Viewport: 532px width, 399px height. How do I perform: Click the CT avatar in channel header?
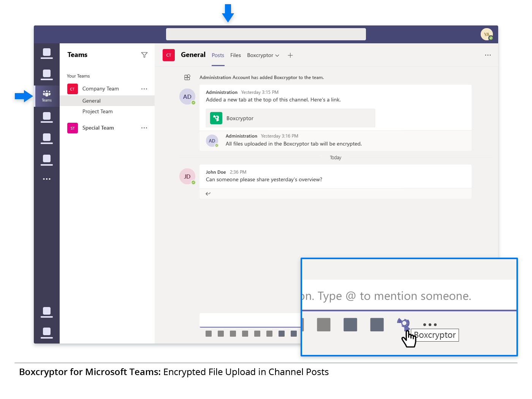[169, 55]
